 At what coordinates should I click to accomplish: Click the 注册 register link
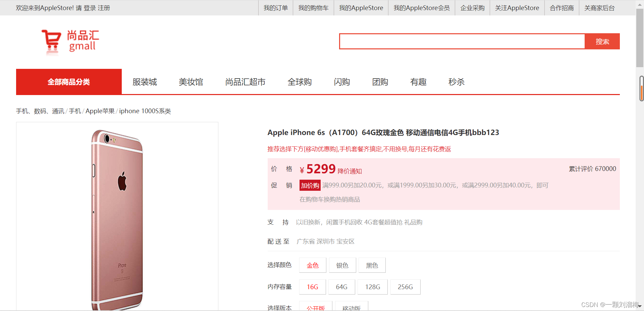(x=104, y=8)
